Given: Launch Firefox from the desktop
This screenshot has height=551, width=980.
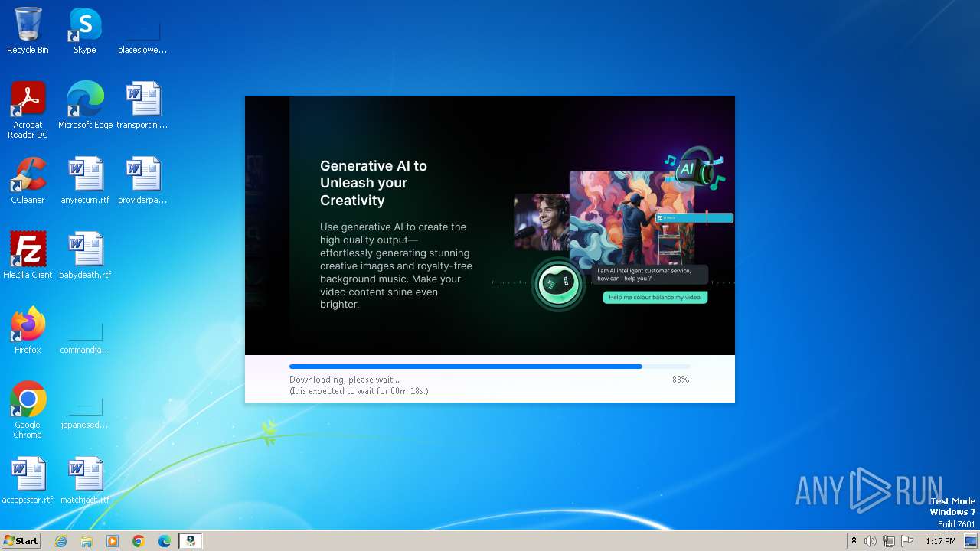Looking at the screenshot, I should (28, 331).
